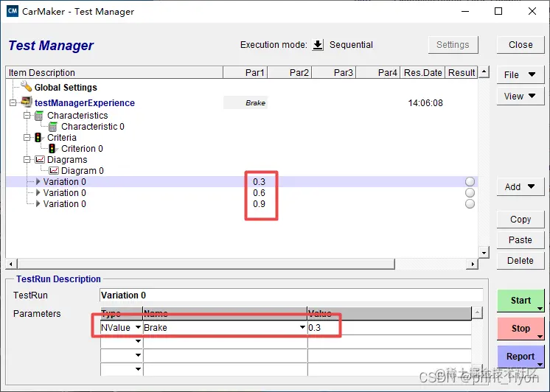
Task: Expand the Variation 0 row with value 0.9
Action: (x=38, y=203)
